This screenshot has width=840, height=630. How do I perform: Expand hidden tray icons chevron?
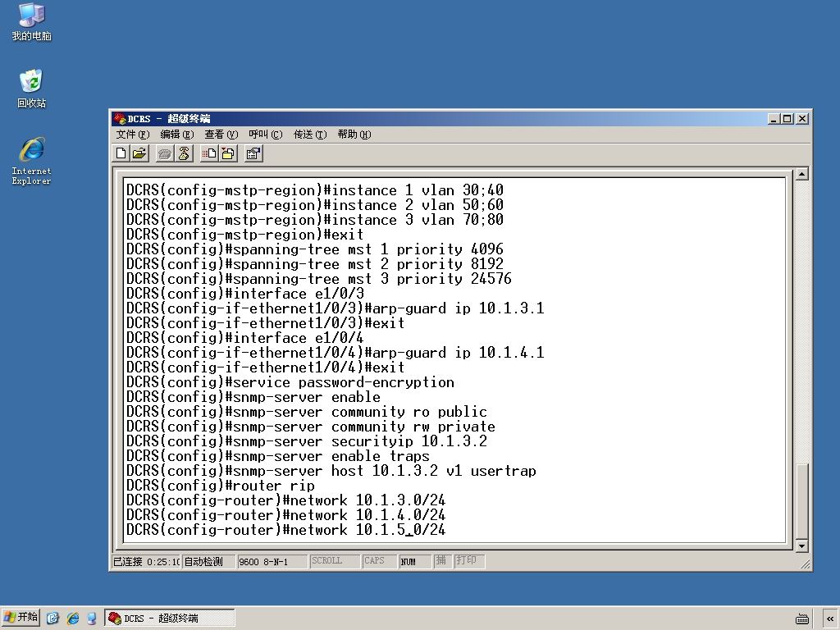coord(830,619)
